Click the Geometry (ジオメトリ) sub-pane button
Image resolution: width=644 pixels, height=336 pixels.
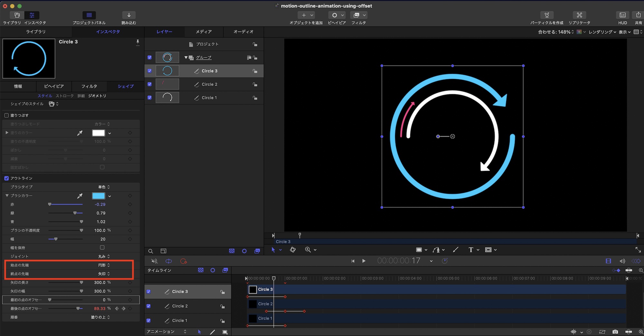coord(97,96)
